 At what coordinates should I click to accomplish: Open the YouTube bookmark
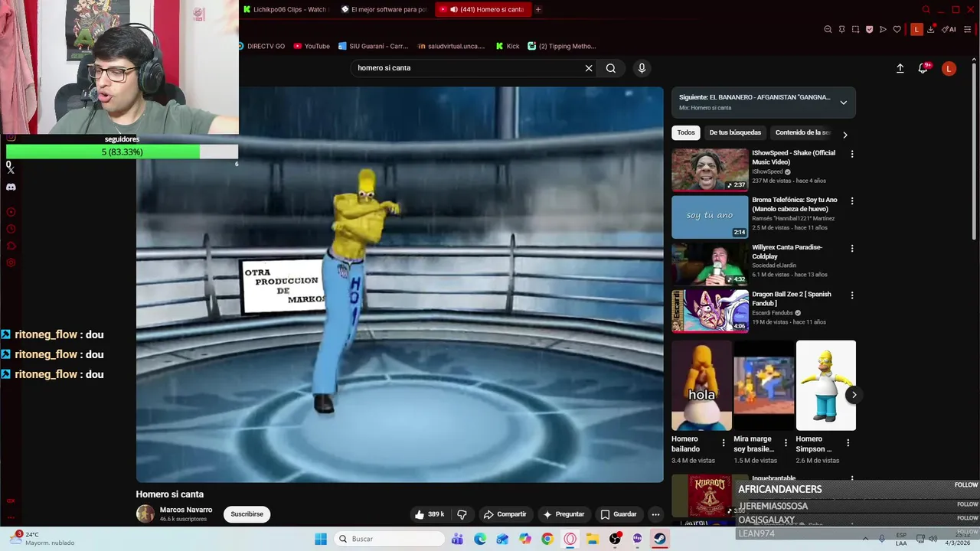312,46
